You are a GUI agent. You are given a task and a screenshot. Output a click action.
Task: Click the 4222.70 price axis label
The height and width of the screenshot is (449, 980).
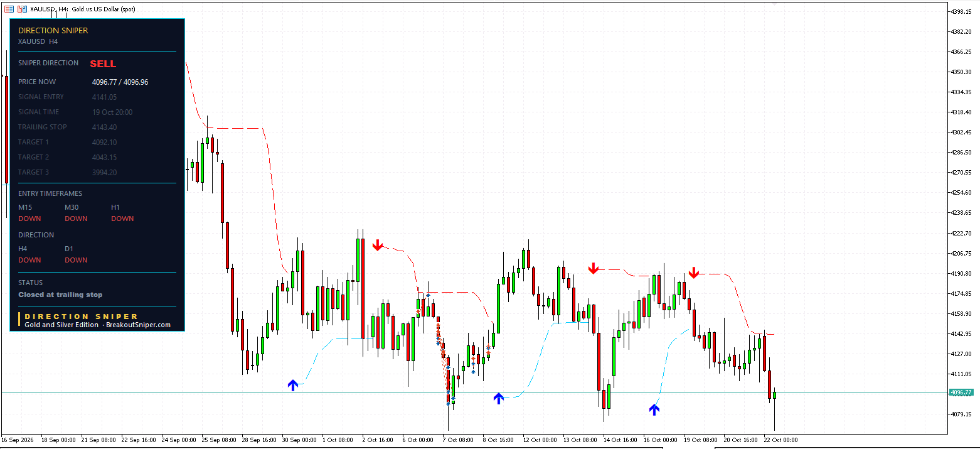962,233
